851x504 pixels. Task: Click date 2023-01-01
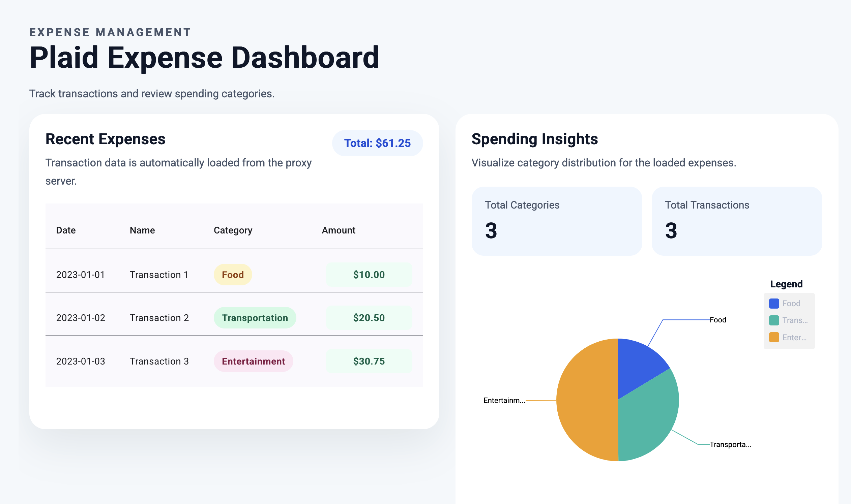[x=81, y=275]
